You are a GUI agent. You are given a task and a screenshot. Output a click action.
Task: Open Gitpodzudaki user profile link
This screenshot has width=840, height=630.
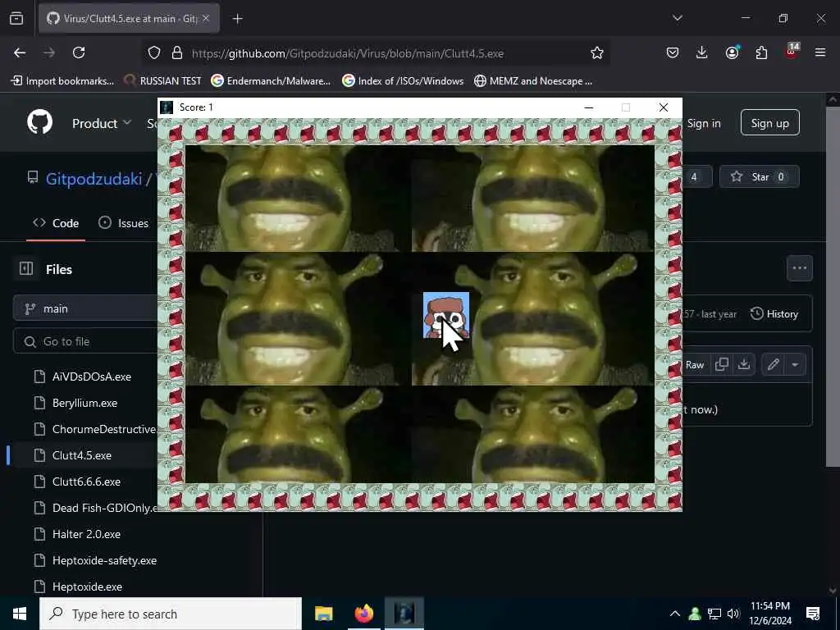tap(94, 178)
